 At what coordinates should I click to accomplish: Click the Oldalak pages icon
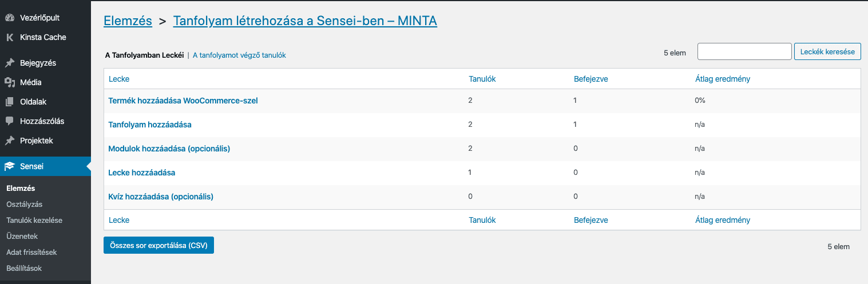point(9,102)
